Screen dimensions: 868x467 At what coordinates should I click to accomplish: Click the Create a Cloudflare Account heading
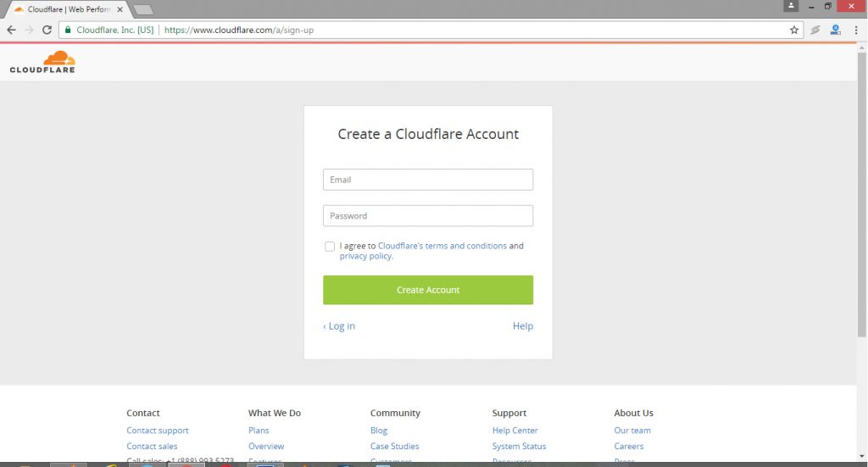click(x=428, y=134)
